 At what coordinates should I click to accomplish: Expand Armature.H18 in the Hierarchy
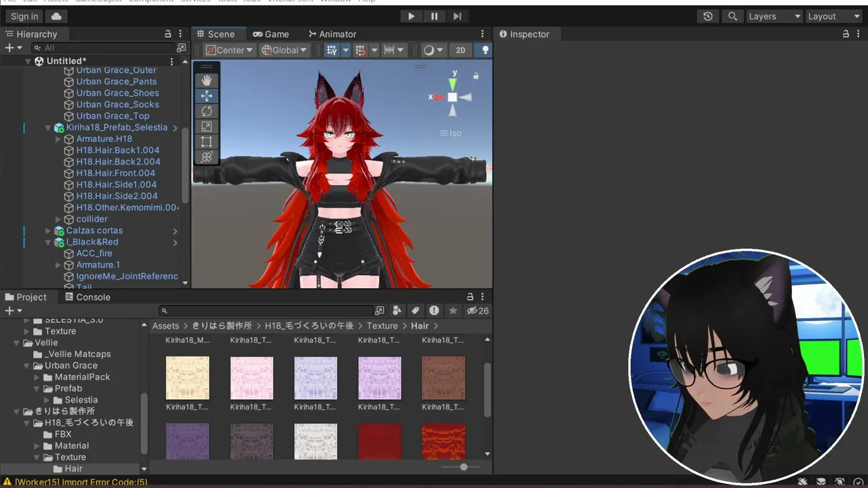click(x=59, y=139)
